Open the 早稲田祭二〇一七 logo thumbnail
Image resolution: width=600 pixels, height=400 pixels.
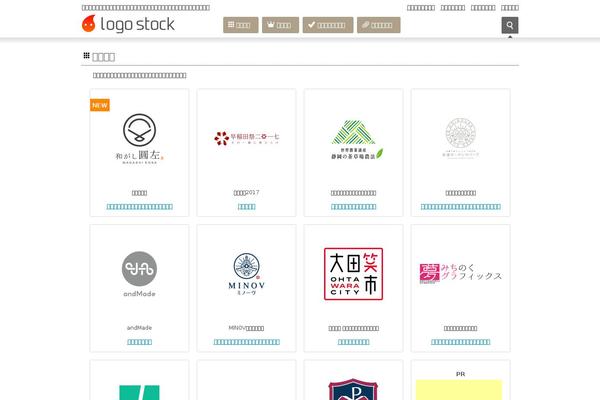coord(246,138)
